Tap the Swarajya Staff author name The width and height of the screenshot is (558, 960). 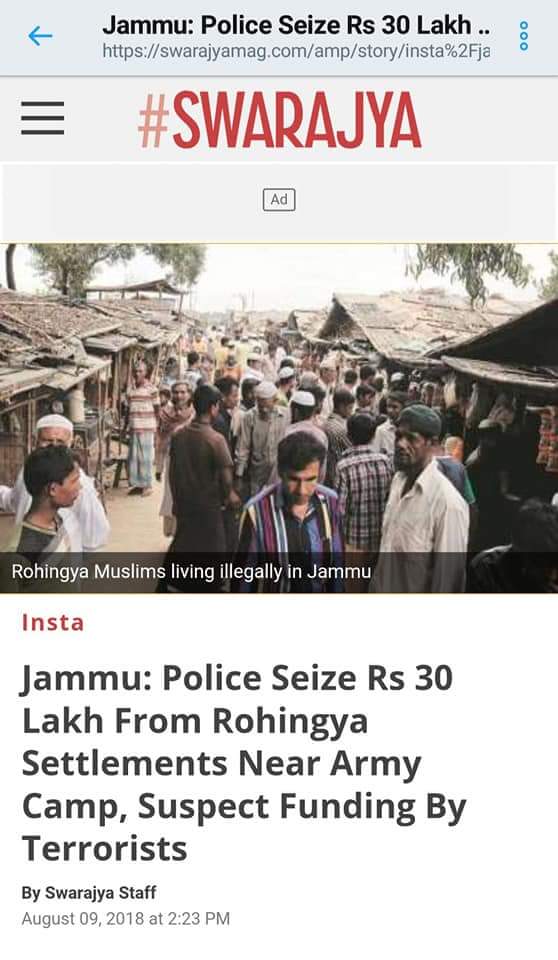tap(100, 893)
